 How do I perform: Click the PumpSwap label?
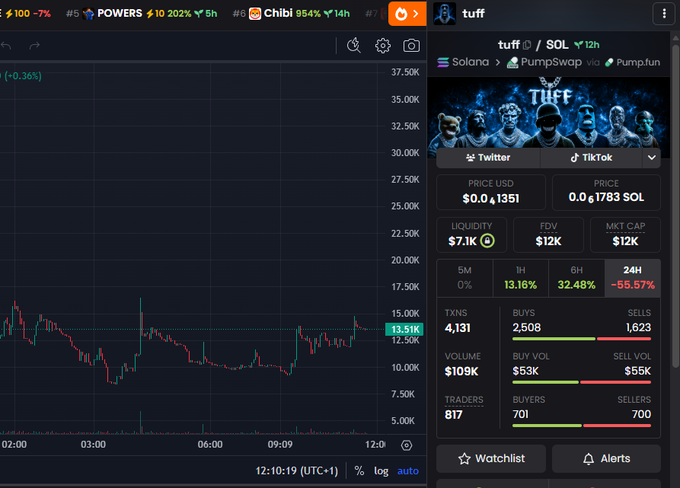point(551,62)
